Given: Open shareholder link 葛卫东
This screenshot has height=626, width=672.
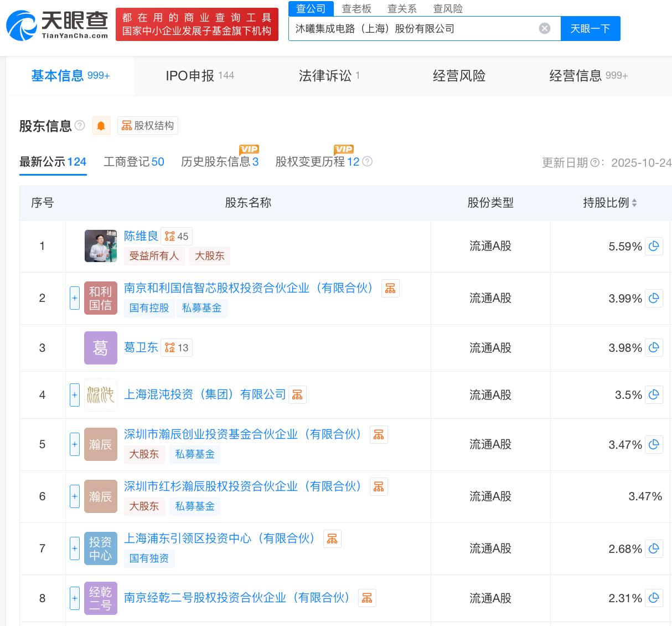Looking at the screenshot, I should point(141,347).
